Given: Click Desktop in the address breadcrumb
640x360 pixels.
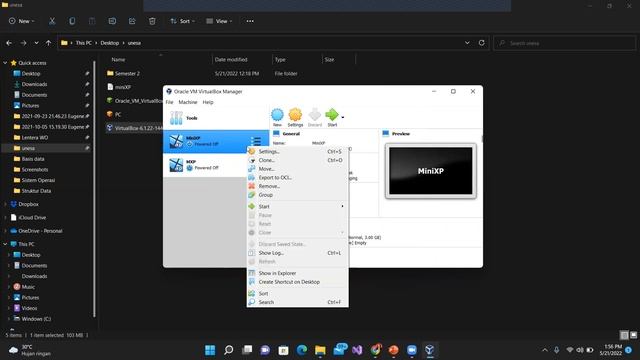Looking at the screenshot, I should 109,43.
